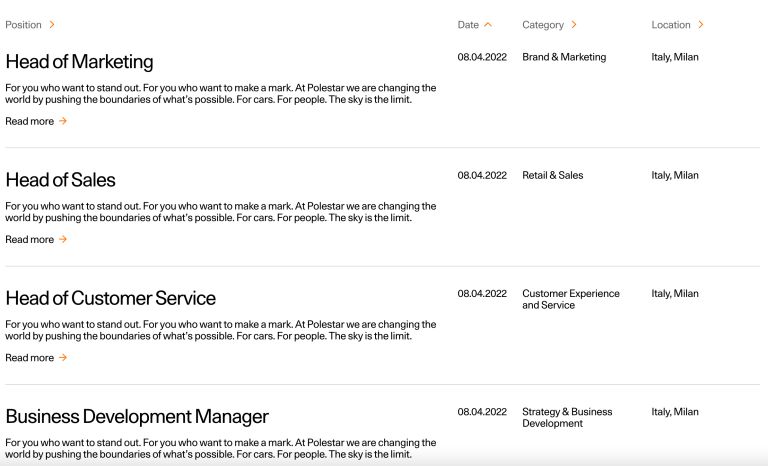Click the Head of Sales Read more arrow

click(63, 239)
